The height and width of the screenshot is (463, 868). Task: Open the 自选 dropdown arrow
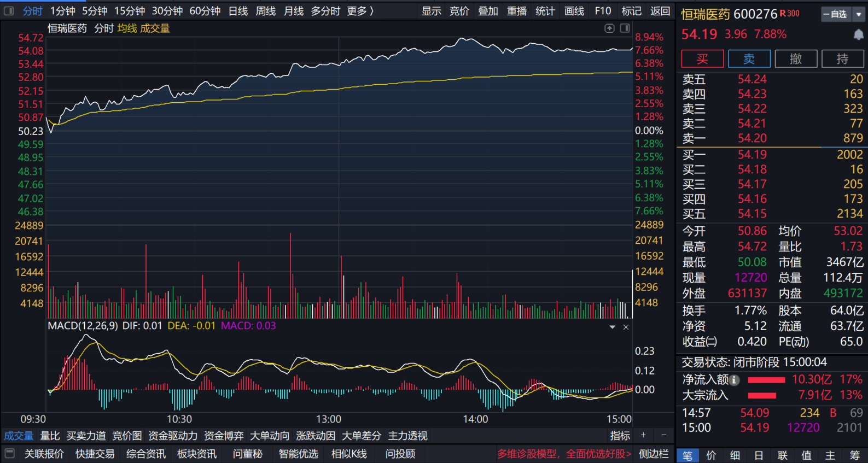click(858, 15)
